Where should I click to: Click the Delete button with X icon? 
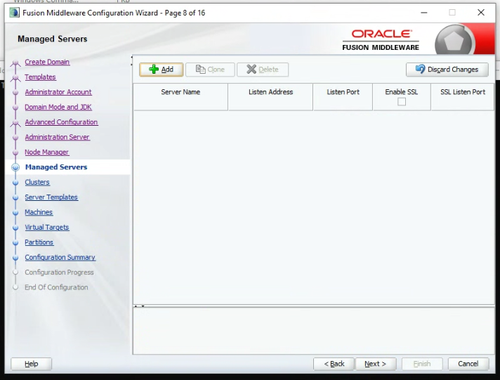pos(263,70)
